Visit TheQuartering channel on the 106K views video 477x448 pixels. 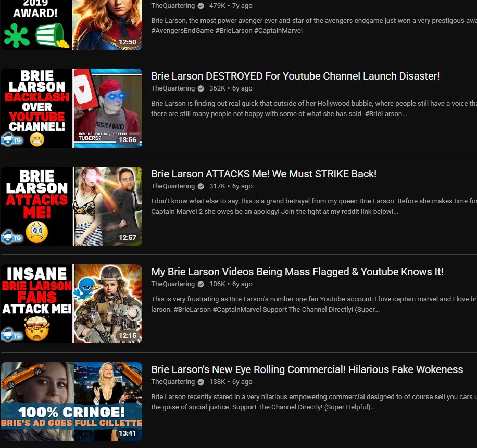pyautogui.click(x=173, y=284)
